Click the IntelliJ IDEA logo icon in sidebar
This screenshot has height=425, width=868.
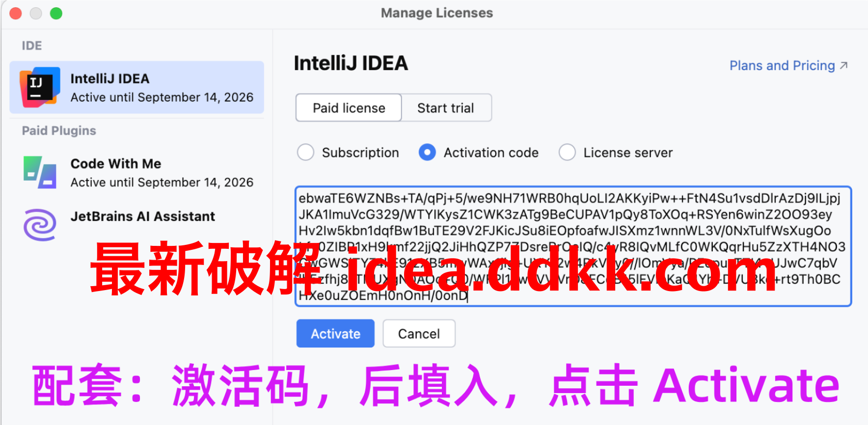tap(40, 87)
